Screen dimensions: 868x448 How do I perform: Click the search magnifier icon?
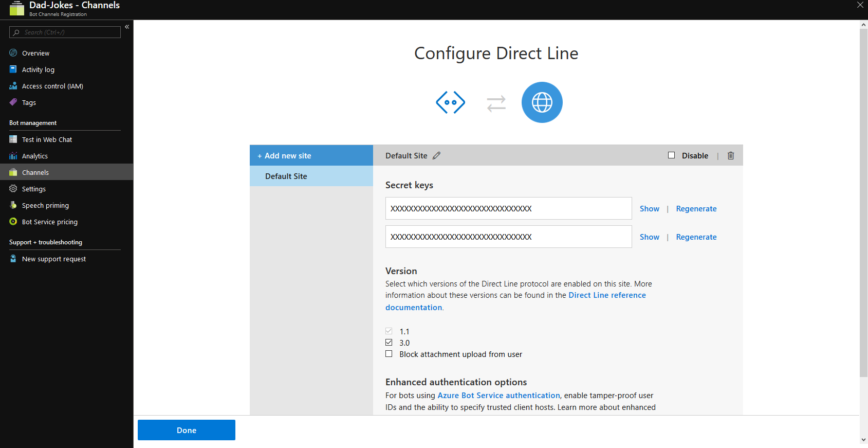tap(16, 32)
